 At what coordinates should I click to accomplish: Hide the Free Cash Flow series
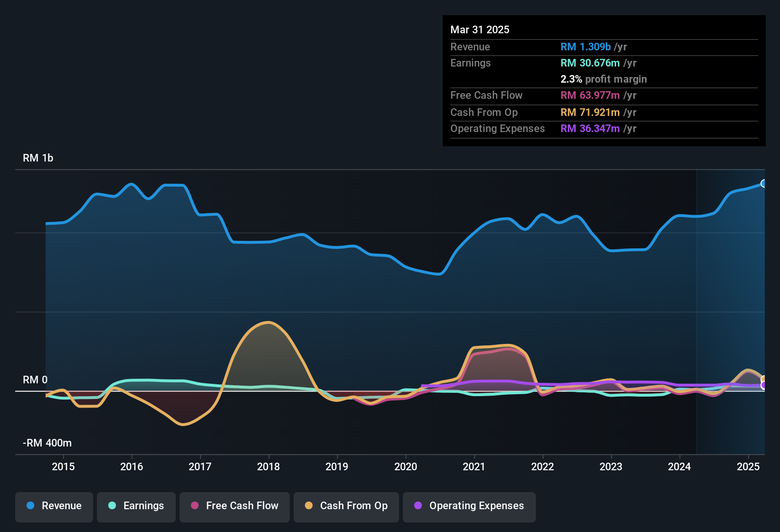click(235, 506)
